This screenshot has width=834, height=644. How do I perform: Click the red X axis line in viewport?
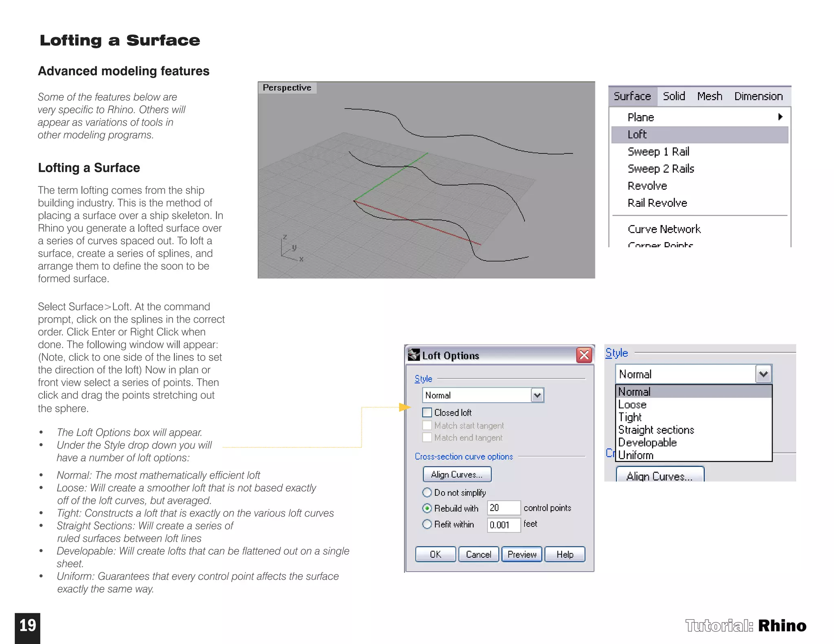click(417, 223)
